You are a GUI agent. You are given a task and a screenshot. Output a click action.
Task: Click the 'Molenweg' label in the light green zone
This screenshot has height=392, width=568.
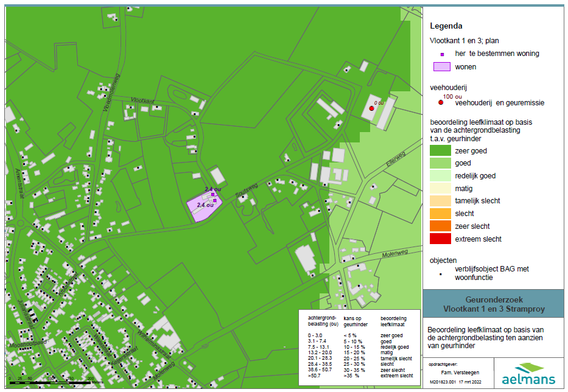tap(395, 253)
